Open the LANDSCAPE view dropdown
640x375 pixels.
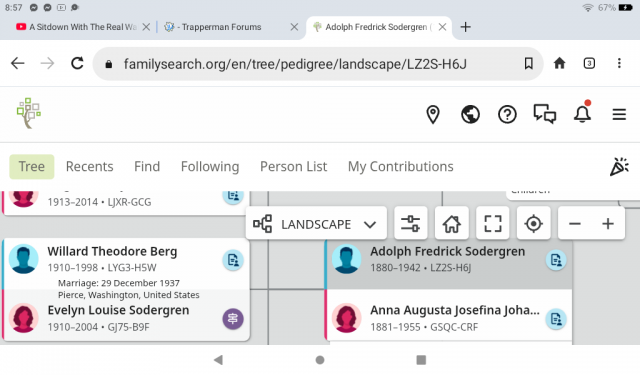click(x=316, y=224)
